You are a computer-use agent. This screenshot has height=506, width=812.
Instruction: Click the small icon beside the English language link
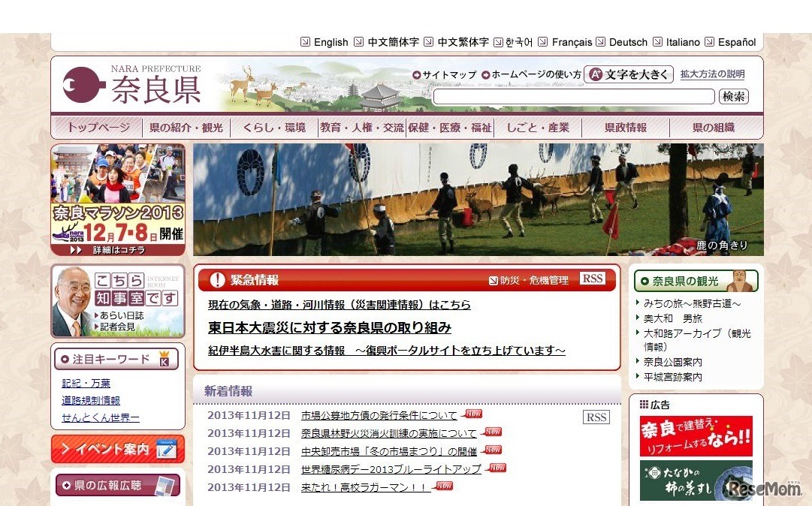[x=303, y=42]
